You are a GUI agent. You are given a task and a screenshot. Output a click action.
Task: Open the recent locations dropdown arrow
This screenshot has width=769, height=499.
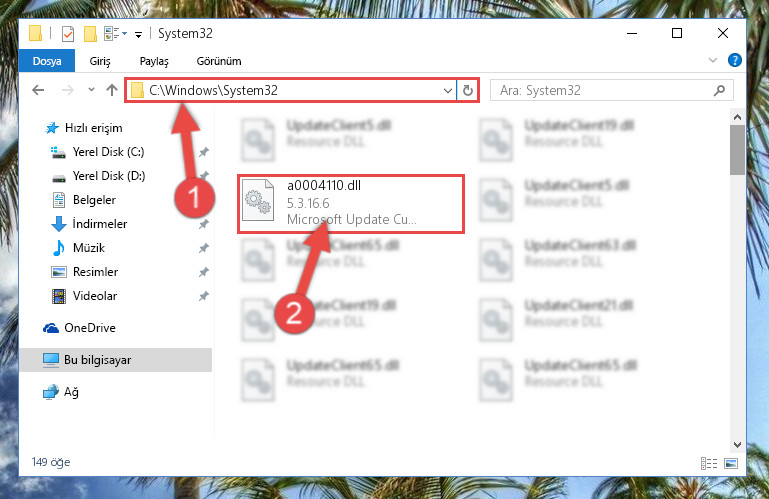point(91,90)
